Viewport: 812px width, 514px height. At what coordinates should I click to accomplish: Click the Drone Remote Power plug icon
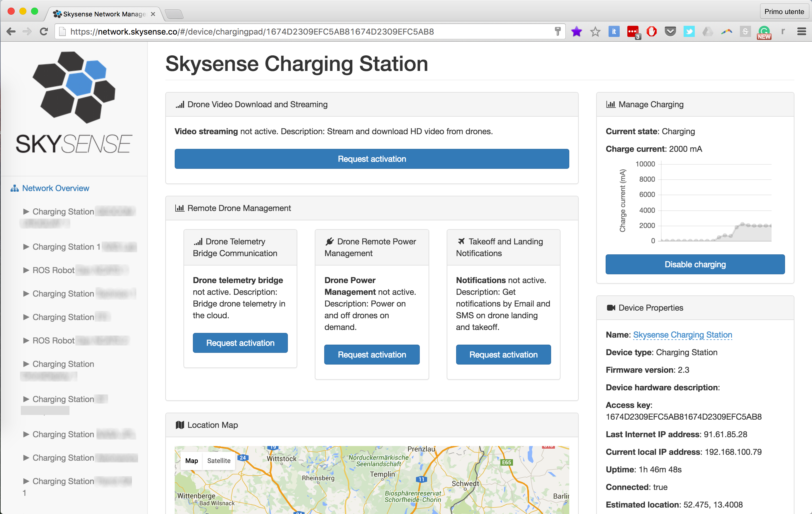pyautogui.click(x=329, y=241)
